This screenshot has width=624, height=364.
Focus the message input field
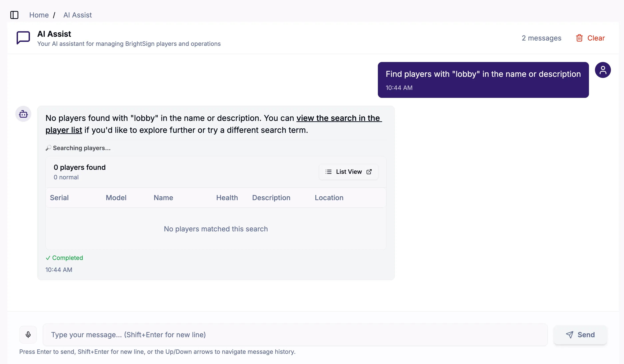click(x=295, y=335)
